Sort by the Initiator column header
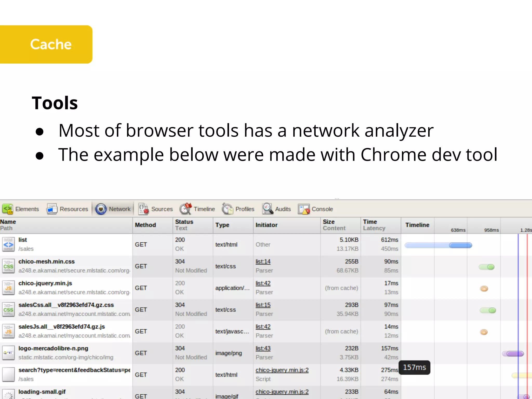Viewport: 532px width, 399px height. click(287, 225)
